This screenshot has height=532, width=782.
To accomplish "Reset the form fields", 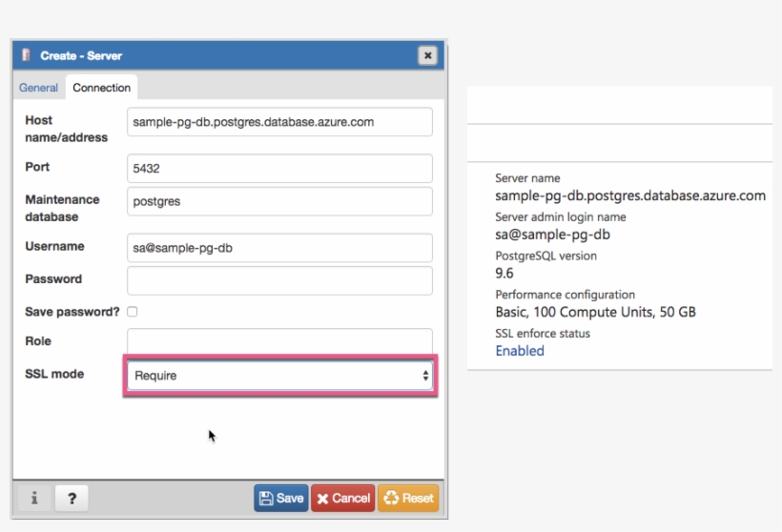I will pos(408,498).
